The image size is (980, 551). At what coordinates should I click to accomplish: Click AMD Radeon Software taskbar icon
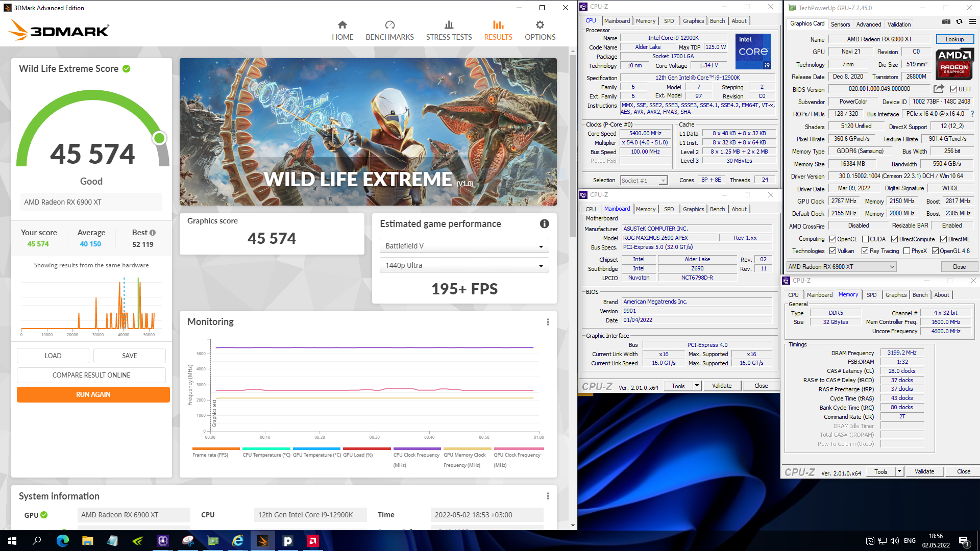[313, 541]
